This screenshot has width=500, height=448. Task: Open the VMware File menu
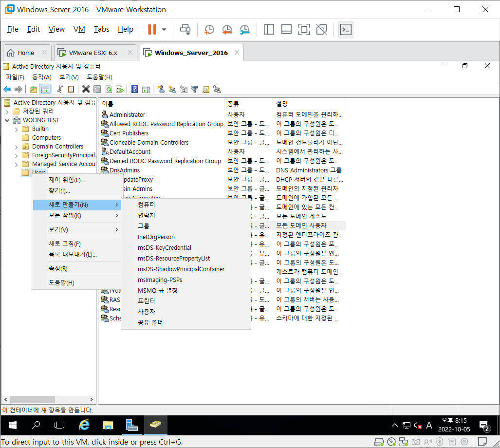pyautogui.click(x=13, y=29)
